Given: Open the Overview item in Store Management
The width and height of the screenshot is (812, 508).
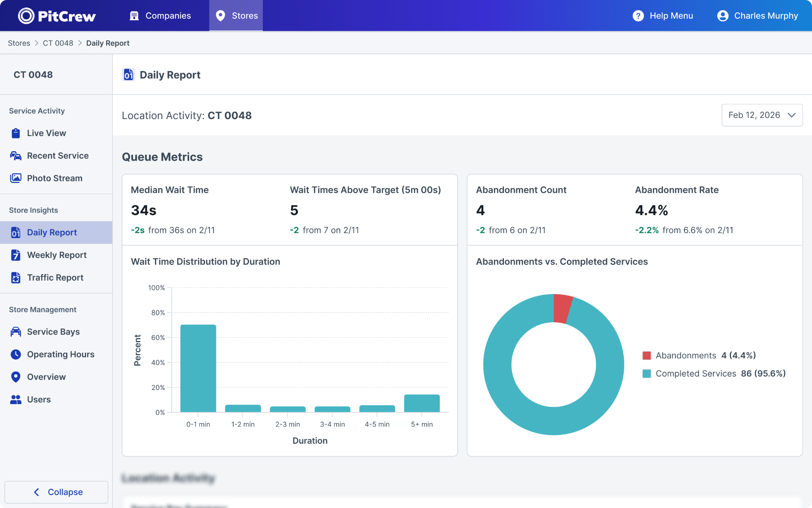Looking at the screenshot, I should 46,377.
